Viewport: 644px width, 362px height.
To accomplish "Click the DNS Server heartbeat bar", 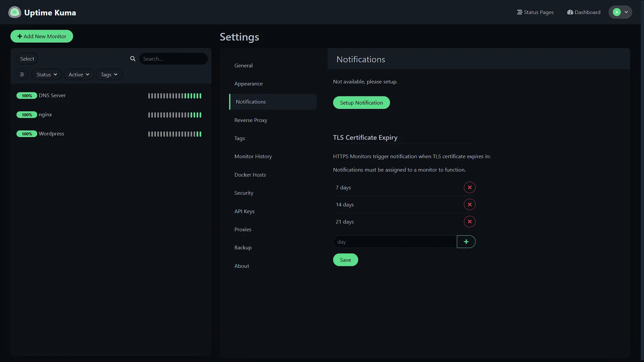I will (175, 96).
